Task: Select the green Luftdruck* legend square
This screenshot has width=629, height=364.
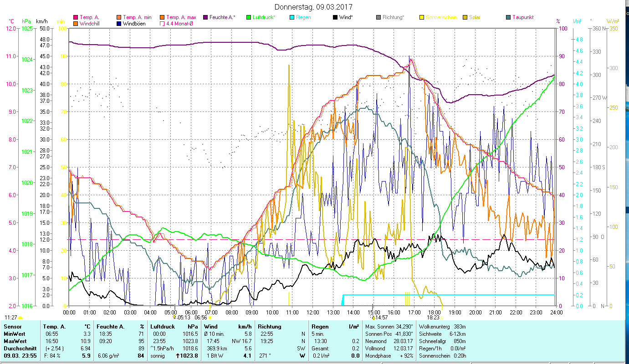Action: pos(249,17)
